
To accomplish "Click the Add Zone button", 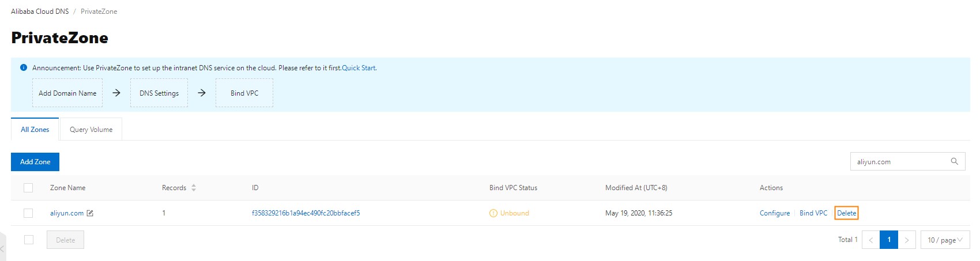I will pyautogui.click(x=35, y=162).
